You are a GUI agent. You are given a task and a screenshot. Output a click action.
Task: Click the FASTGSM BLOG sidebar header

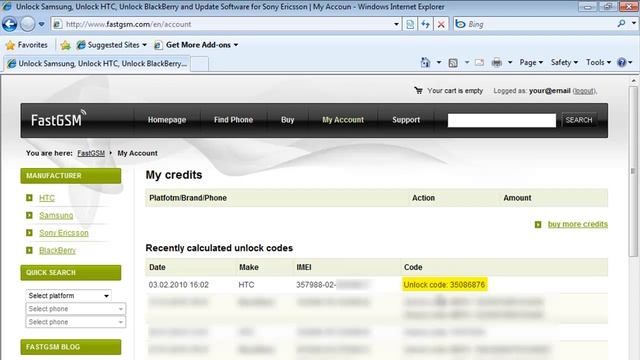71,347
